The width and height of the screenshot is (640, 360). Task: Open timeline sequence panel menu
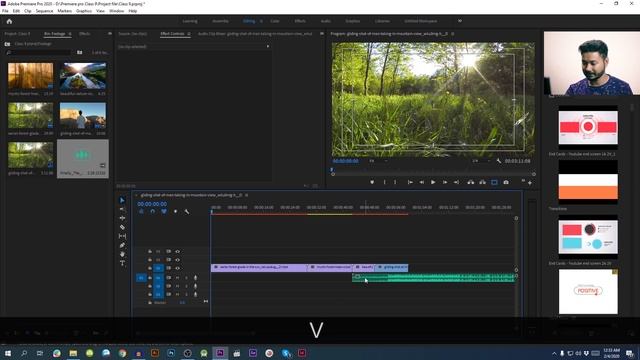click(x=247, y=195)
